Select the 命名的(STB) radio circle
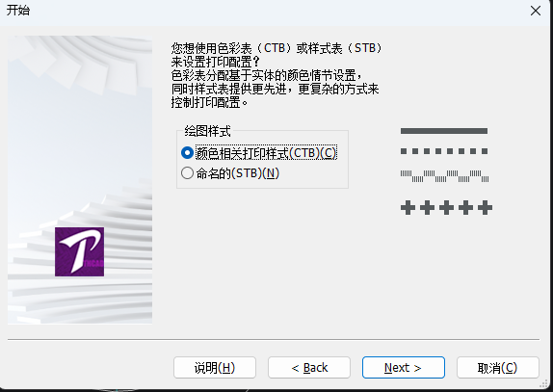553x392 pixels. pos(187,173)
